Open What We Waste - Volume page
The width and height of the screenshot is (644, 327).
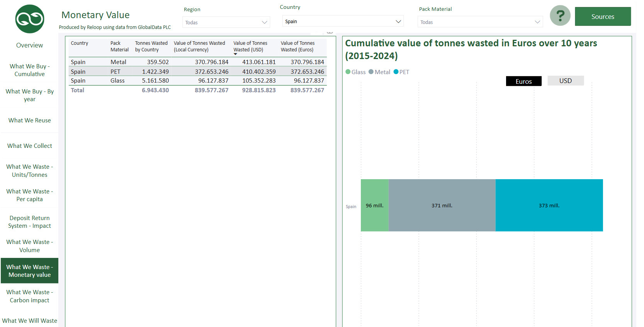coord(30,246)
